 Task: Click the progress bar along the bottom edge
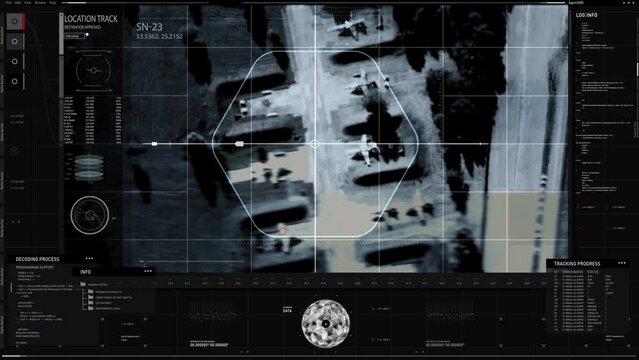click(320, 356)
